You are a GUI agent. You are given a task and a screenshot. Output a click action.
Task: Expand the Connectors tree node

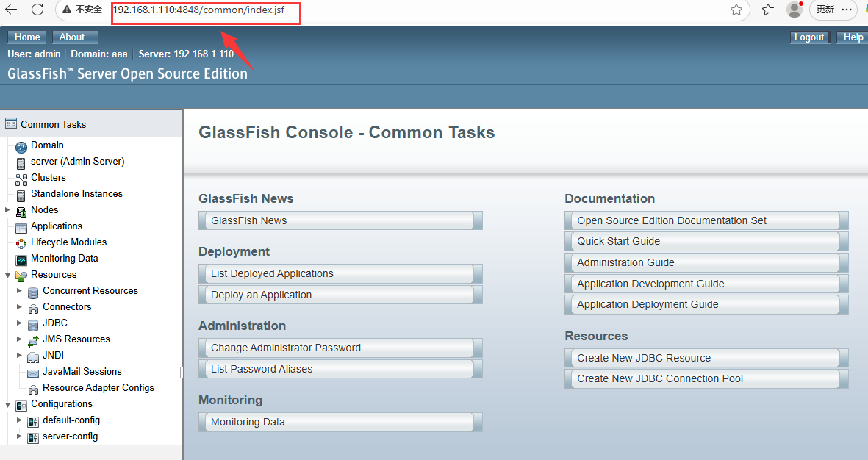pos(19,306)
